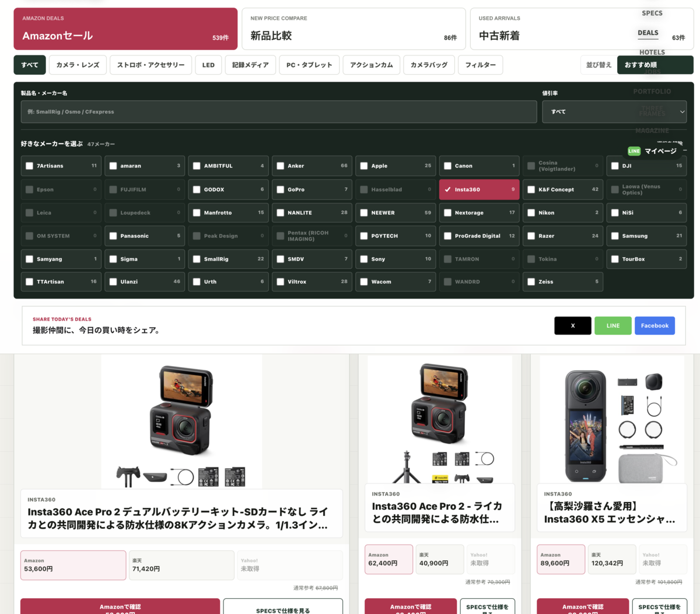Image resolution: width=700 pixels, height=614 pixels.
Task: Select the LED category
Action: click(208, 65)
